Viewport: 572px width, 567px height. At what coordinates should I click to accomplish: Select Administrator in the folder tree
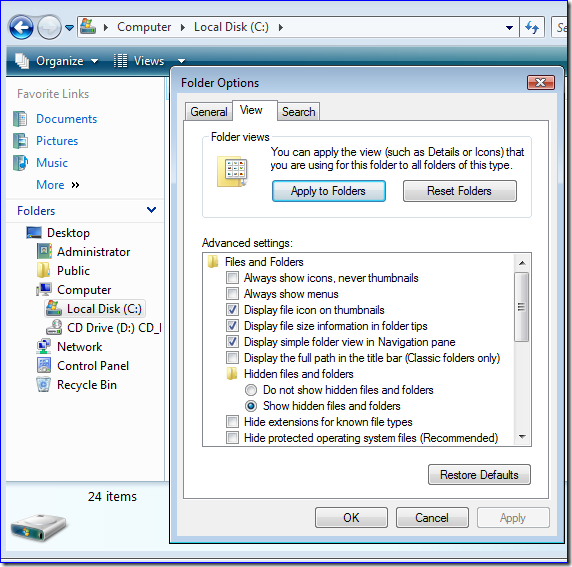[93, 252]
